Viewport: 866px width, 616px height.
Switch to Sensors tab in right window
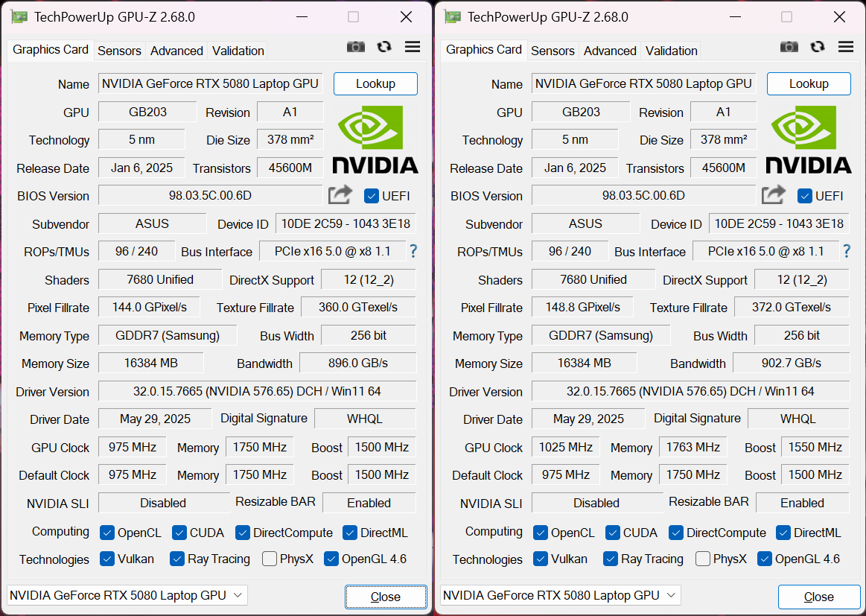point(553,51)
